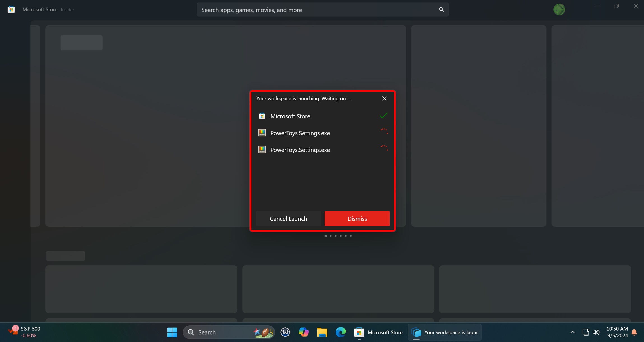Click Dismiss button in workspace dialog

tap(357, 218)
